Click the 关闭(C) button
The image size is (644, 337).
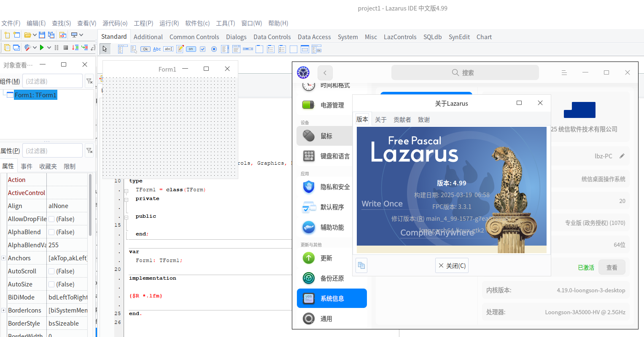tap(452, 265)
